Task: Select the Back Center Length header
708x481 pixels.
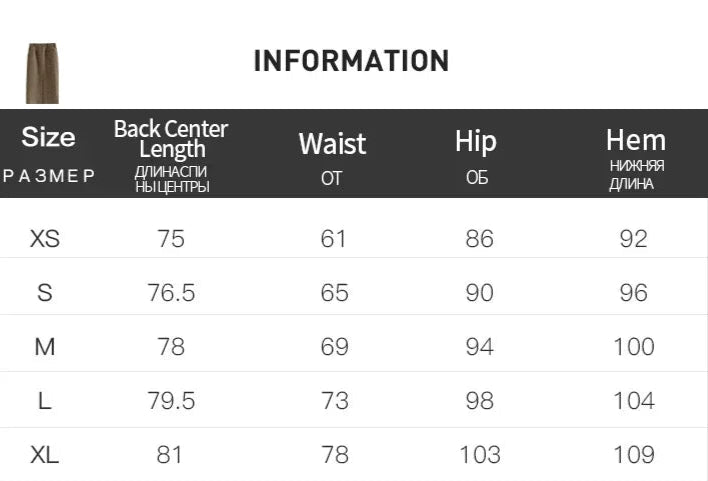Action: [x=171, y=139]
